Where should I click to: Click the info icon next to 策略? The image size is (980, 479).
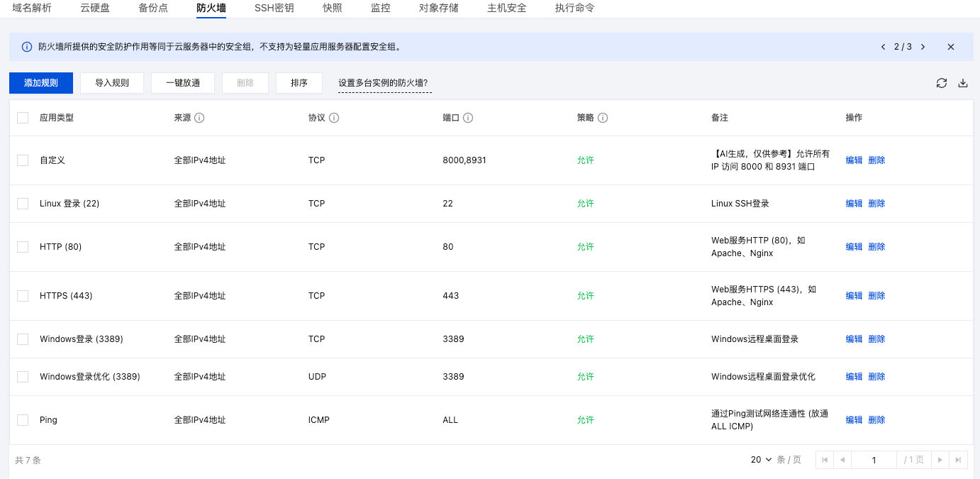pos(603,118)
